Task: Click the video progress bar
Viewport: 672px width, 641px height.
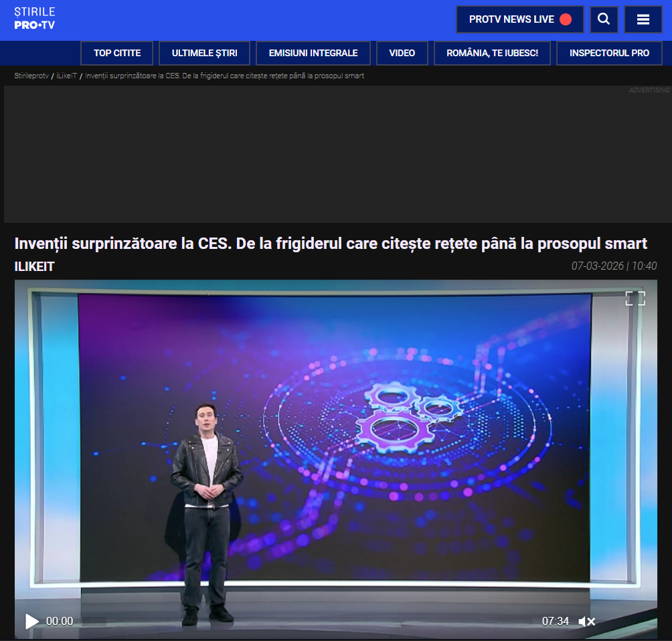Action: pyautogui.click(x=301, y=622)
